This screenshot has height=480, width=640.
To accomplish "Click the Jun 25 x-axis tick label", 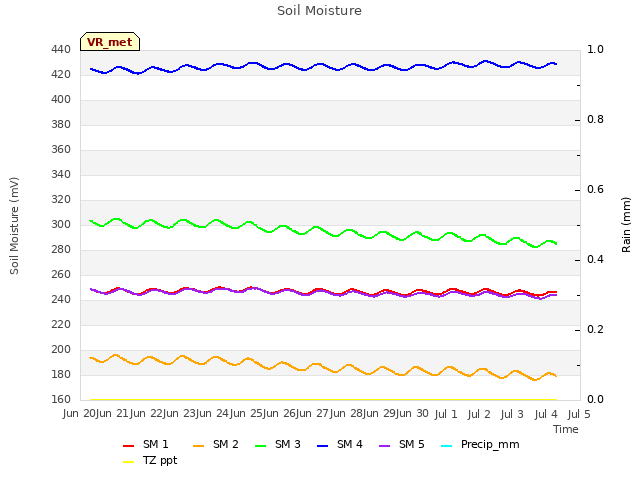I will 247,414.
